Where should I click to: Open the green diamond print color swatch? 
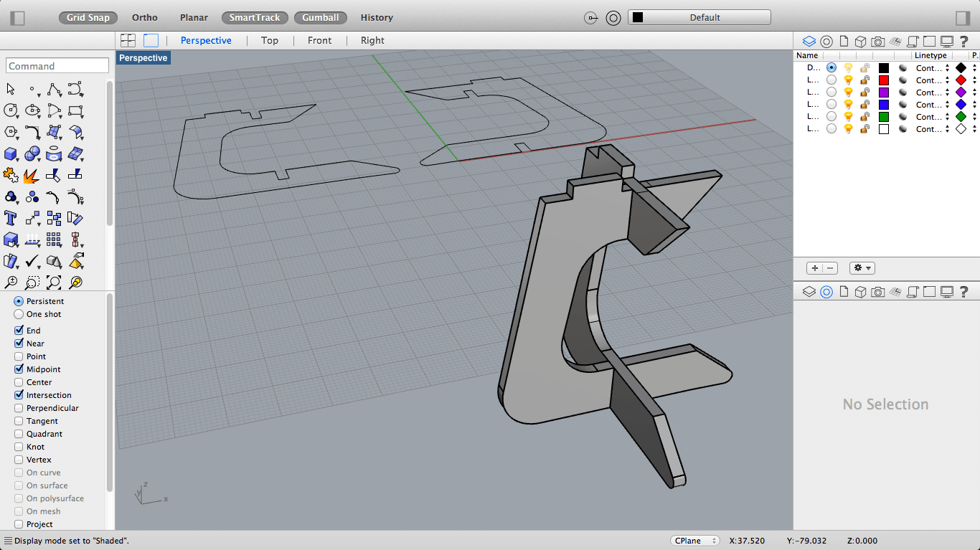click(x=961, y=117)
